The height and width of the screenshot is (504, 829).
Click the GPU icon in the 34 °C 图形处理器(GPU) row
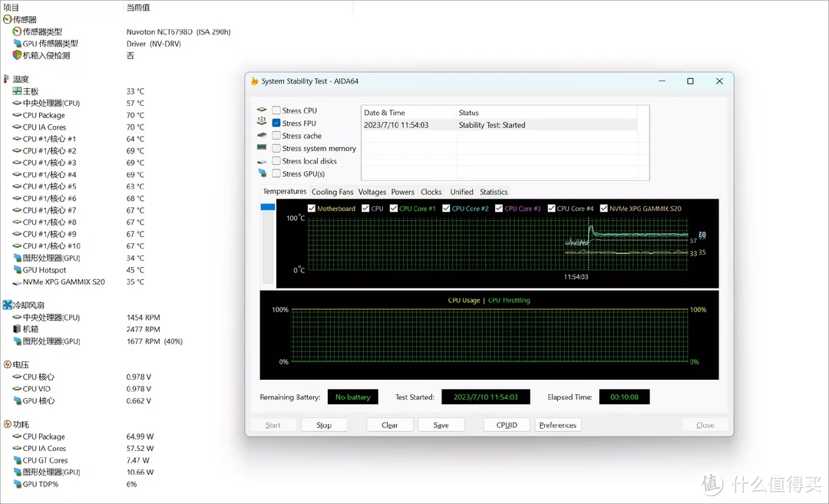tap(17, 258)
